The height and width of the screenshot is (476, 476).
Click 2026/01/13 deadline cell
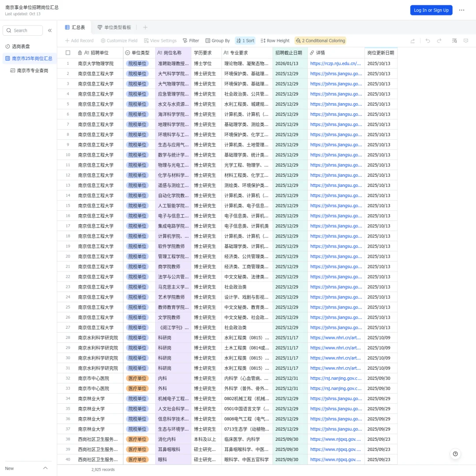point(290,63)
